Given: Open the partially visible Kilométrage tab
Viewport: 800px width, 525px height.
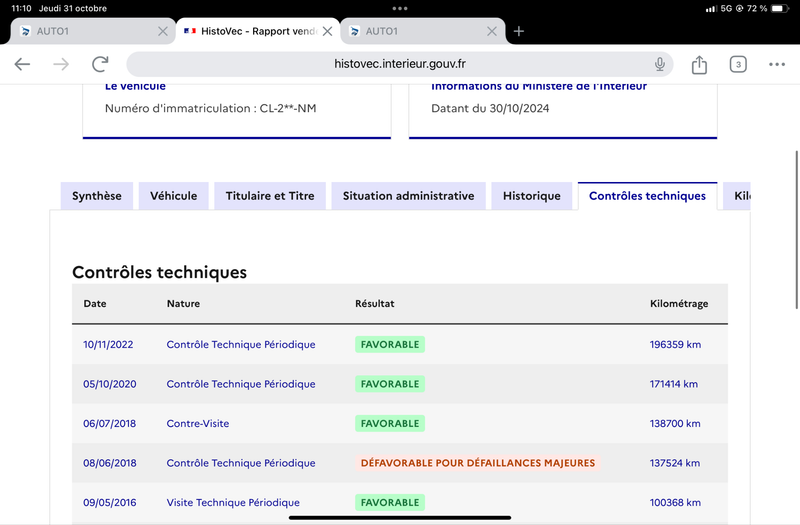Looking at the screenshot, I should pyautogui.click(x=737, y=196).
